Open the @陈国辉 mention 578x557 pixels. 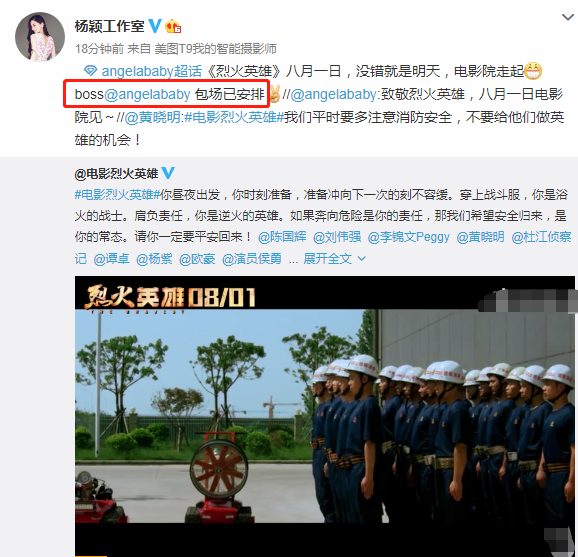click(282, 237)
